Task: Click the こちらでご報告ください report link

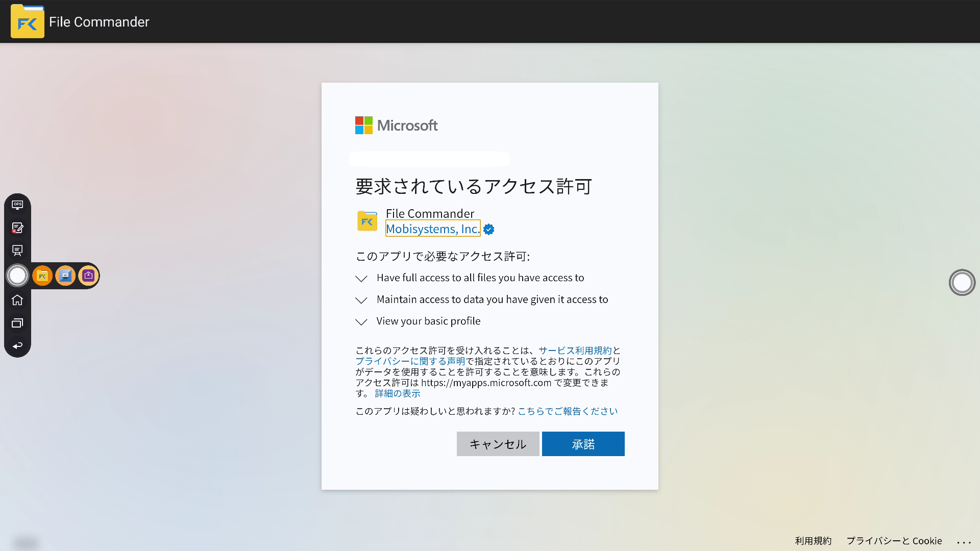Action: 568,411
